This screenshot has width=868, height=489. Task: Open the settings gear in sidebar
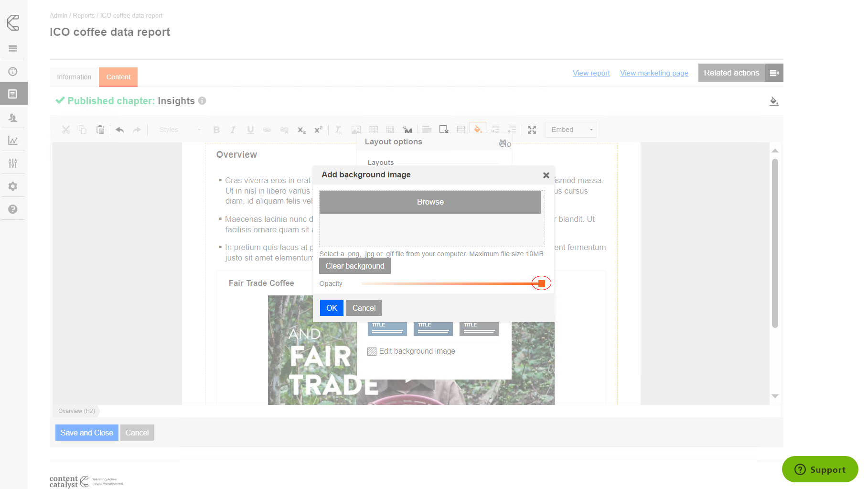(x=13, y=186)
